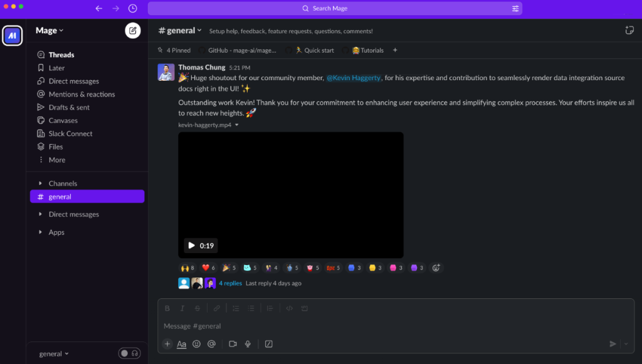This screenshot has width=642, height=364.
Task: Open the 4 replies thread link
Action: [230, 283]
